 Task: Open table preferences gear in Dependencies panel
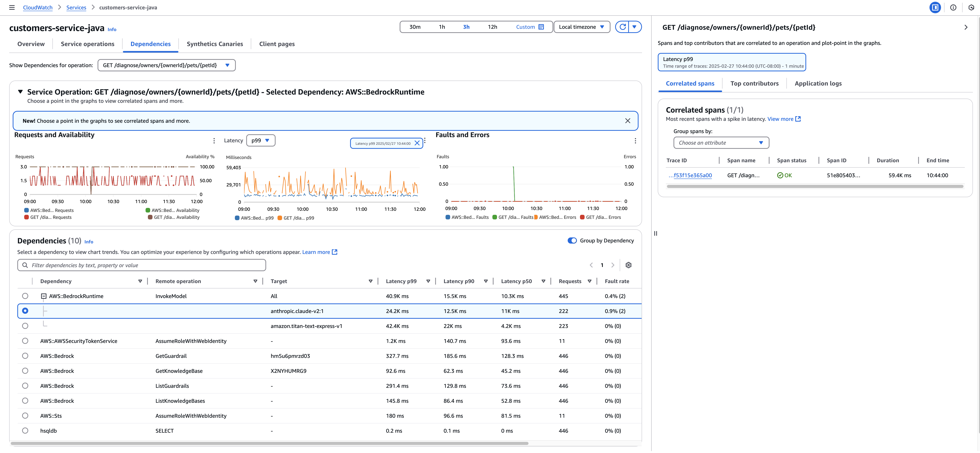(629, 265)
